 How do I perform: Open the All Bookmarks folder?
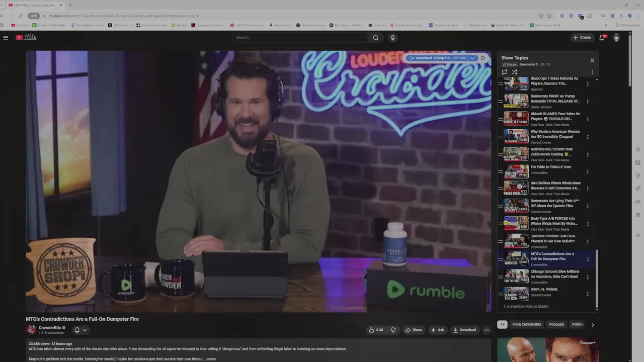[x=628, y=25]
